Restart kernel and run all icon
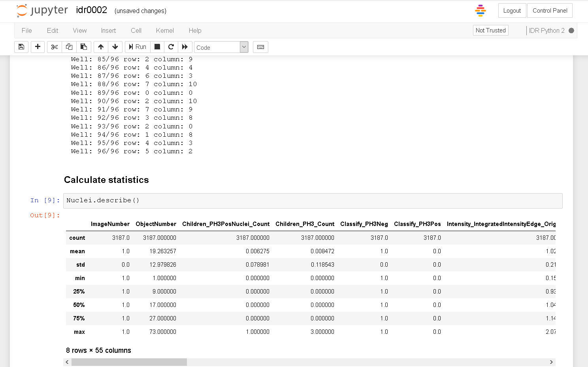The width and height of the screenshot is (588, 367). [x=185, y=47]
